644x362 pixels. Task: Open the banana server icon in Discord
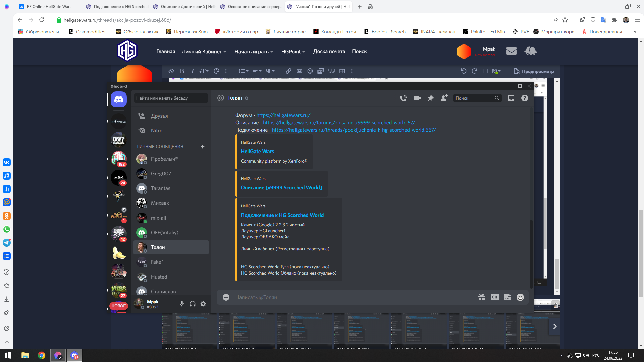click(x=119, y=253)
